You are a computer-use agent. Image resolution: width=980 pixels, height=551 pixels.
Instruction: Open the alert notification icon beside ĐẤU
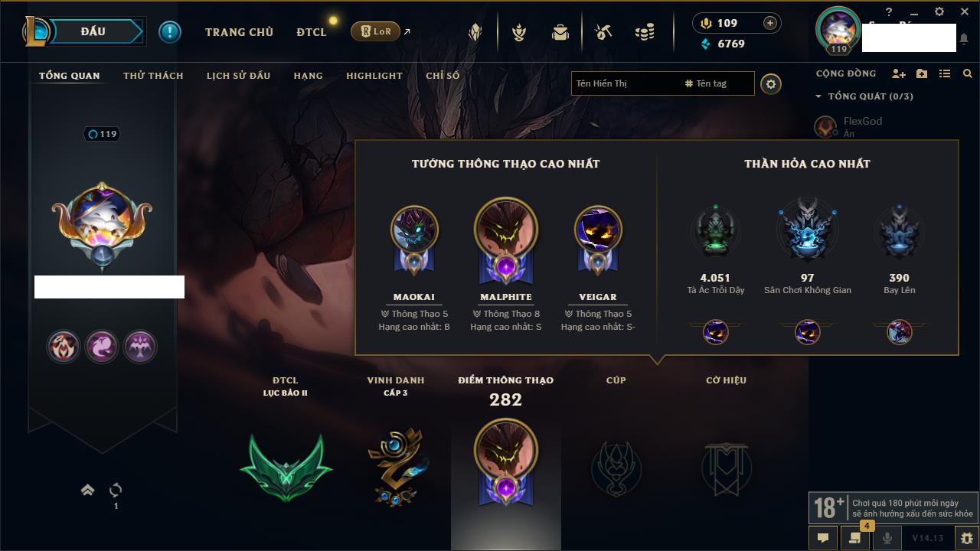(170, 31)
